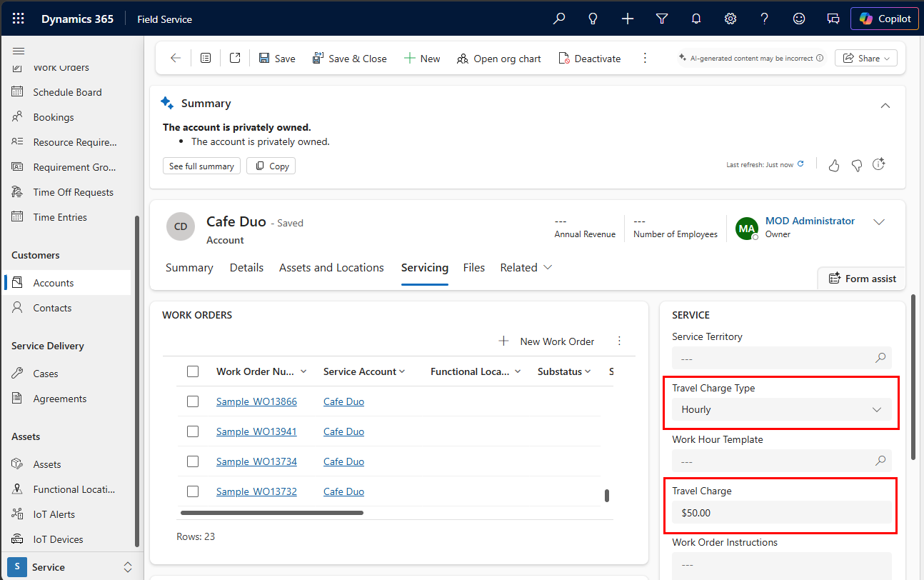This screenshot has height=580, width=924.
Task: Open the record set view icon
Action: point(206,59)
